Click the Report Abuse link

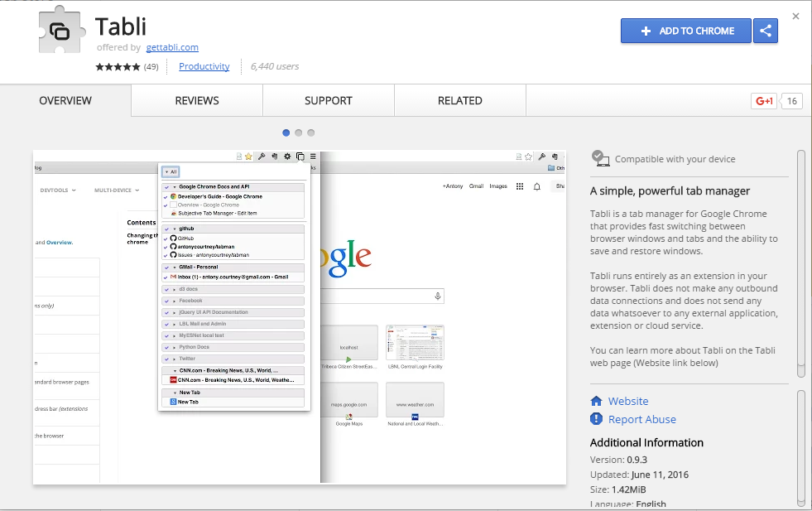click(642, 419)
